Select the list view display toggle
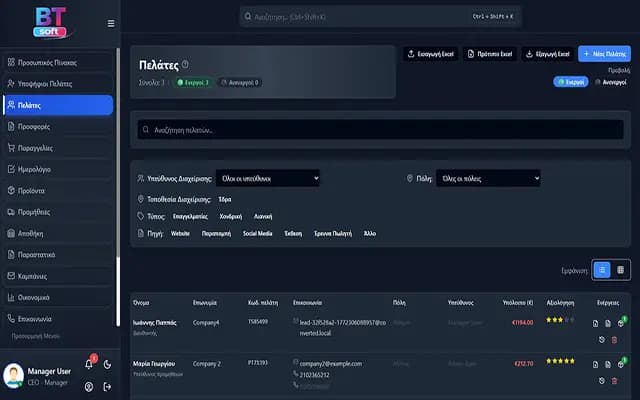 click(601, 269)
